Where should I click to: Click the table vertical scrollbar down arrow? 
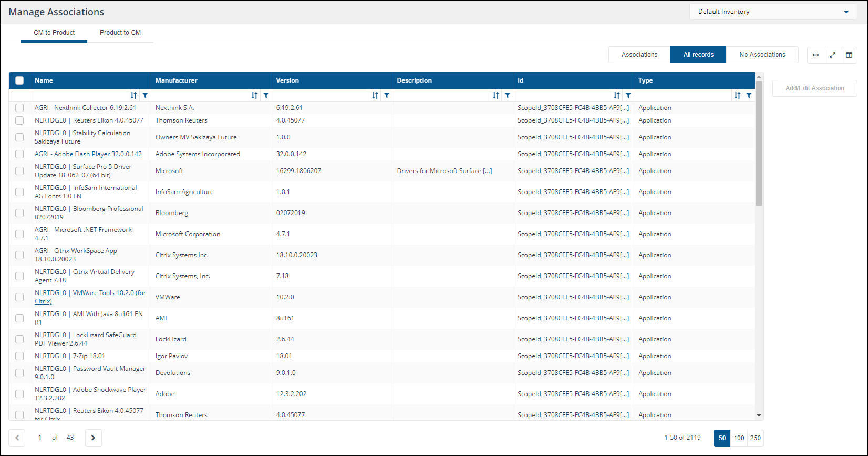click(759, 416)
